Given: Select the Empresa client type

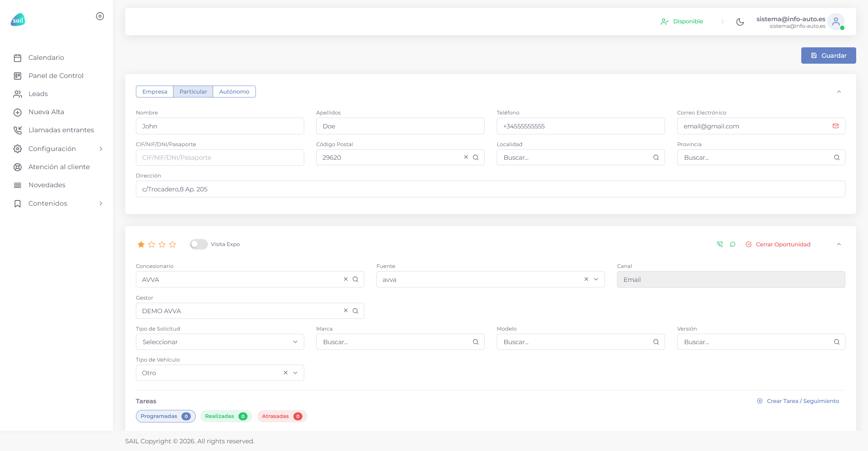Looking at the screenshot, I should (155, 92).
